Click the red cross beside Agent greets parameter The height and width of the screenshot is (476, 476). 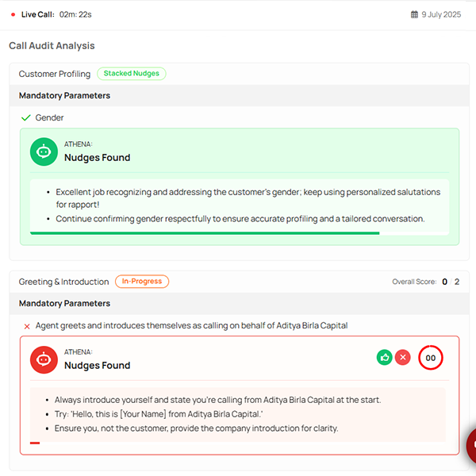pos(27,326)
